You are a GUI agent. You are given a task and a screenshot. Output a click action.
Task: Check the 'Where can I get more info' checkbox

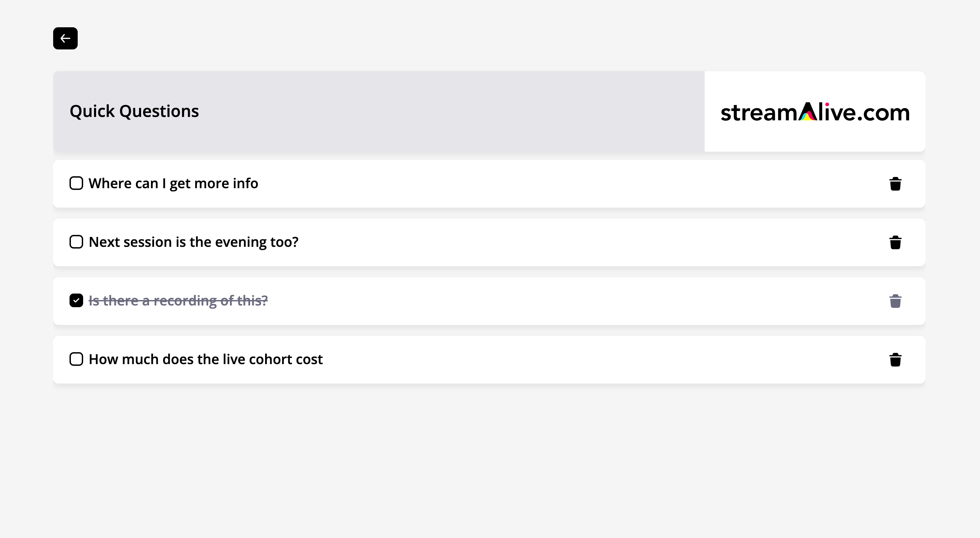76,183
